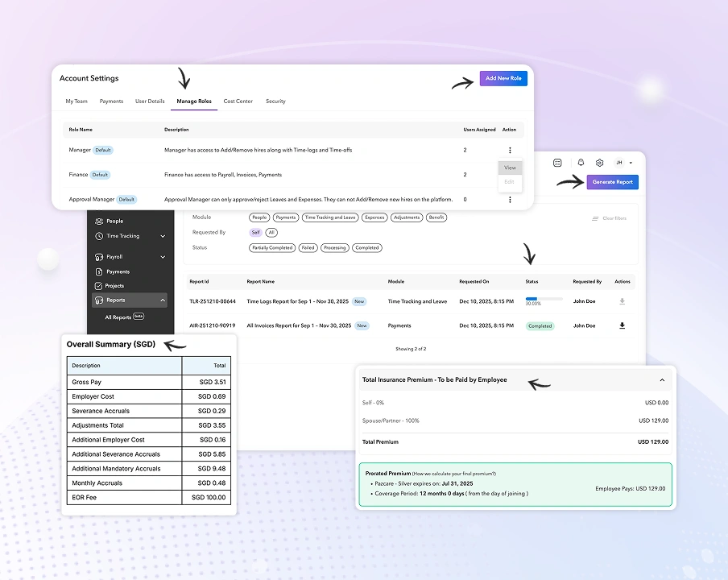Select the Manage Roles tab

(194, 101)
